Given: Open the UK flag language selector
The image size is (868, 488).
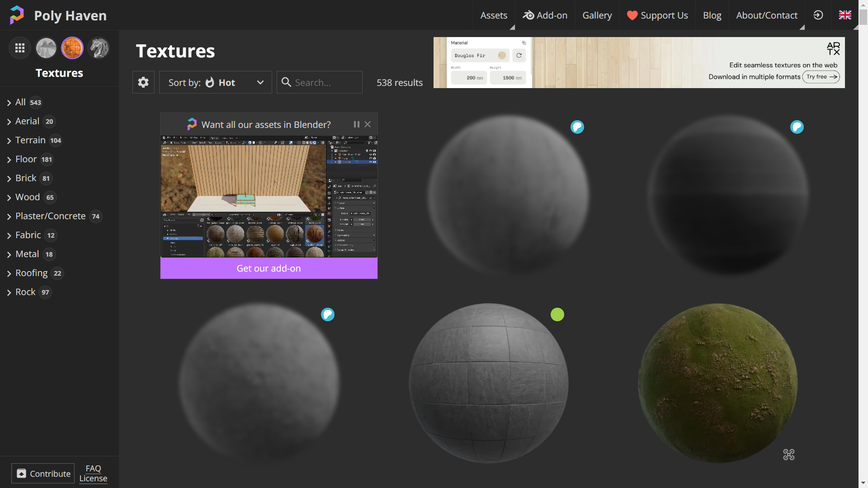Looking at the screenshot, I should [844, 15].
